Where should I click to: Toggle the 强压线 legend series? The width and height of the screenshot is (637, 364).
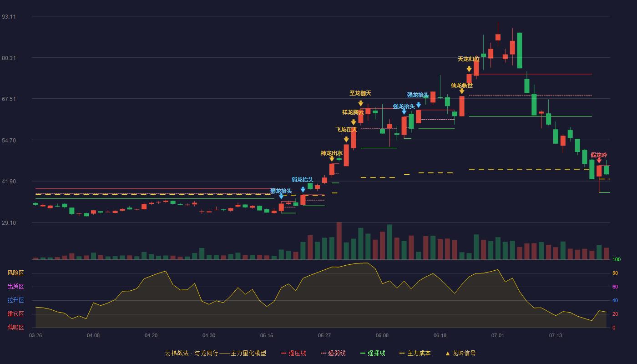click(x=293, y=353)
